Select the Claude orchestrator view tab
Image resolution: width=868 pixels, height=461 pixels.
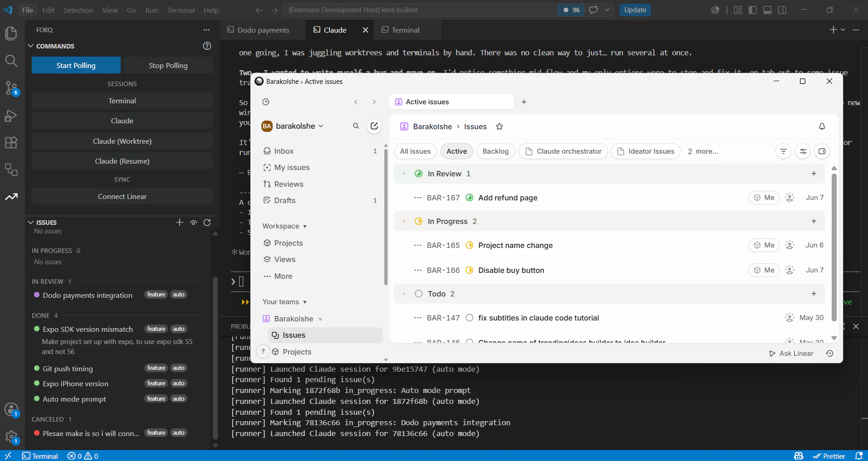(564, 151)
